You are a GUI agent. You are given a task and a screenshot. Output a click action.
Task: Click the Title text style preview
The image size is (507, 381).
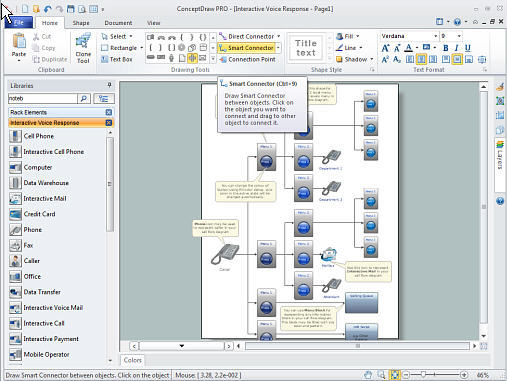(x=306, y=48)
